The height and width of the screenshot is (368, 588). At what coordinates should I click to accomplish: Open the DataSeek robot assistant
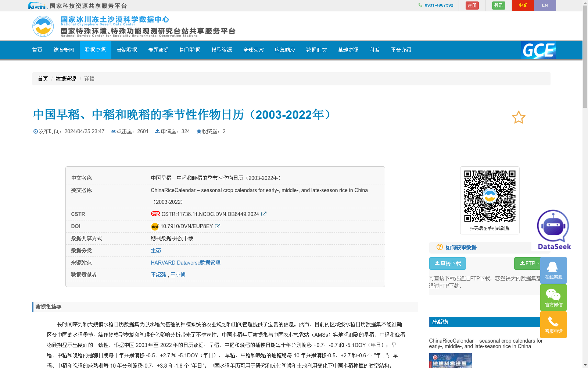tap(554, 230)
